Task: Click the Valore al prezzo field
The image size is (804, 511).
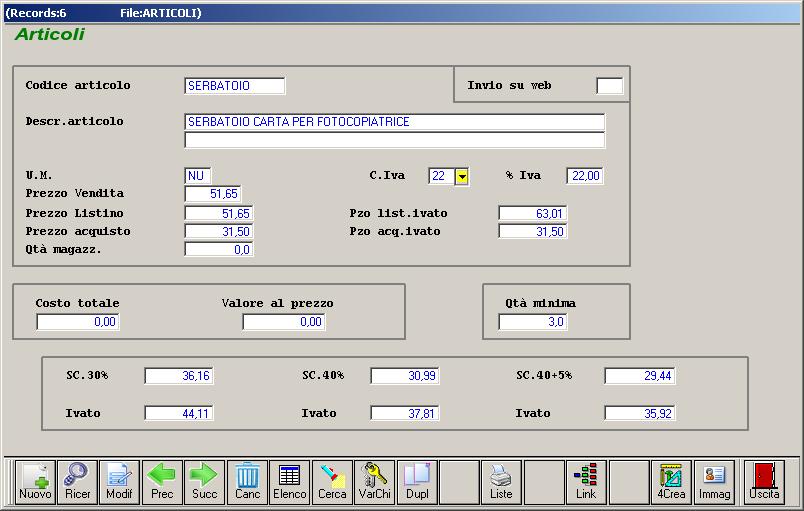Action: tap(284, 322)
